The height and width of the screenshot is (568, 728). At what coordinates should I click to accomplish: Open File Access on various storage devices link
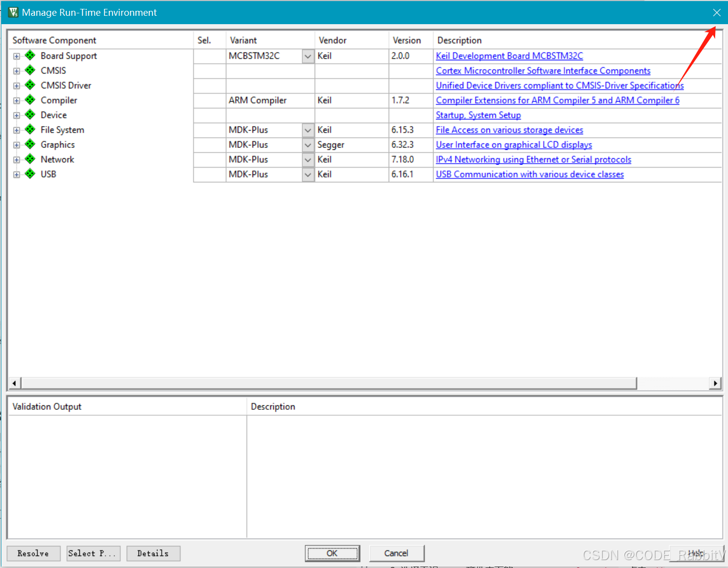[x=510, y=130]
